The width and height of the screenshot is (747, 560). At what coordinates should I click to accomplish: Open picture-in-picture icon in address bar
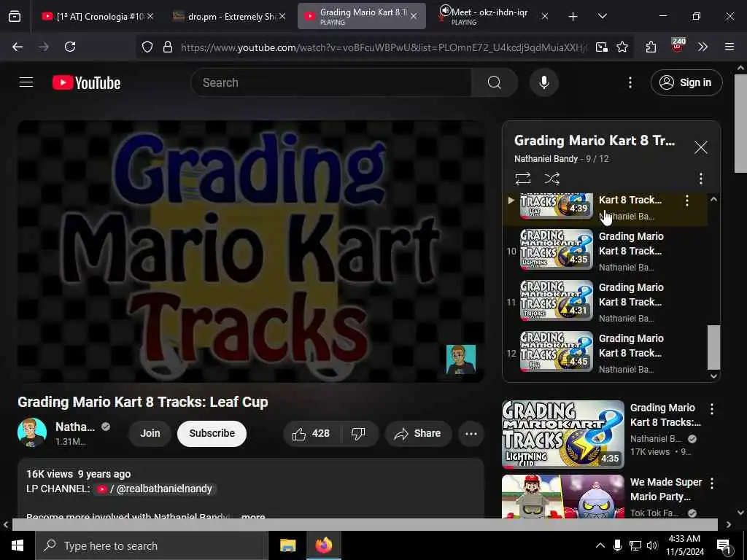click(601, 47)
